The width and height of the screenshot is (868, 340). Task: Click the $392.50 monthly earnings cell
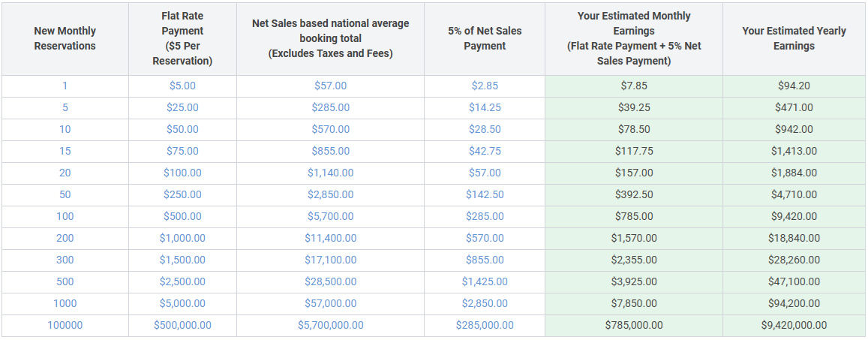[x=634, y=194]
